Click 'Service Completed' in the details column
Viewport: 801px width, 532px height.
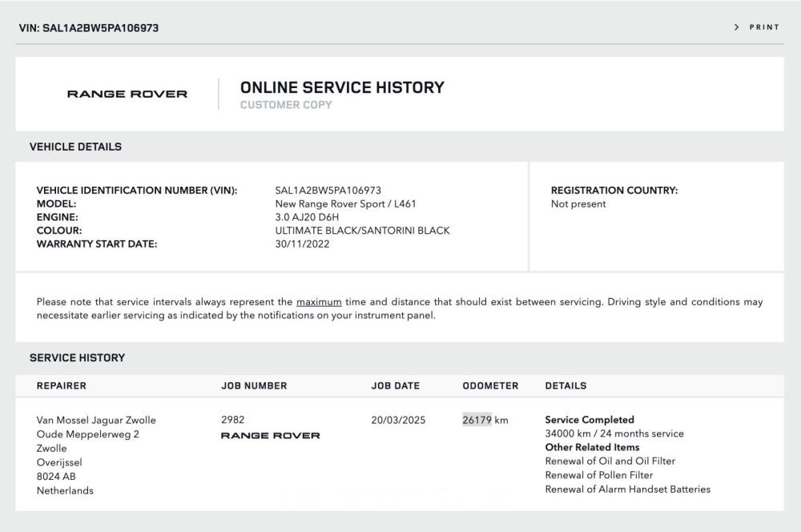(589, 420)
